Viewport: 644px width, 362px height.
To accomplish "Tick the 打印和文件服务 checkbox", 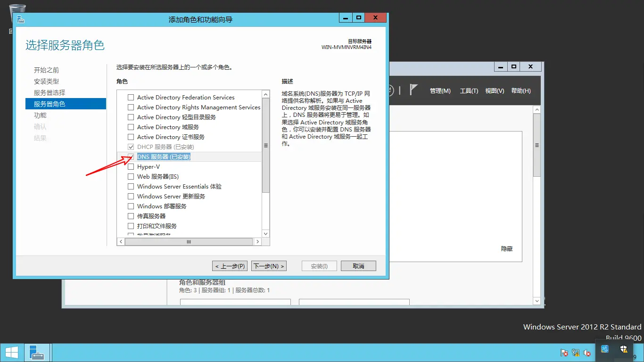I will pos(131,226).
